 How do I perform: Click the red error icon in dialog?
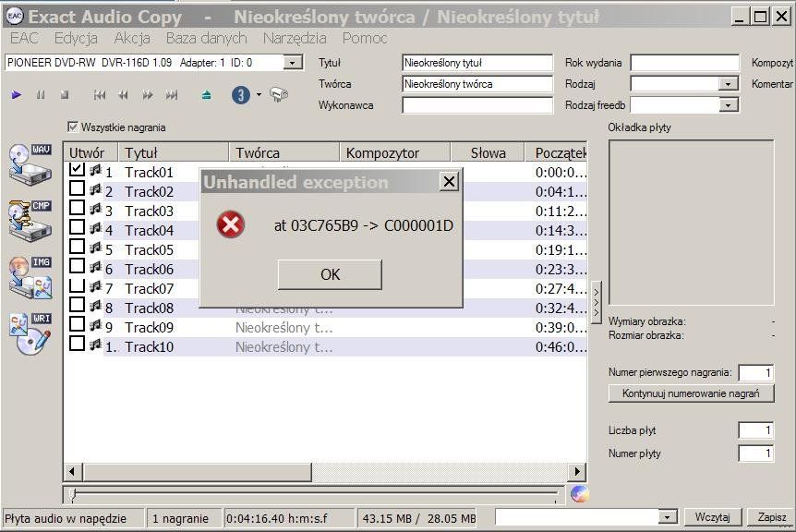point(231,224)
